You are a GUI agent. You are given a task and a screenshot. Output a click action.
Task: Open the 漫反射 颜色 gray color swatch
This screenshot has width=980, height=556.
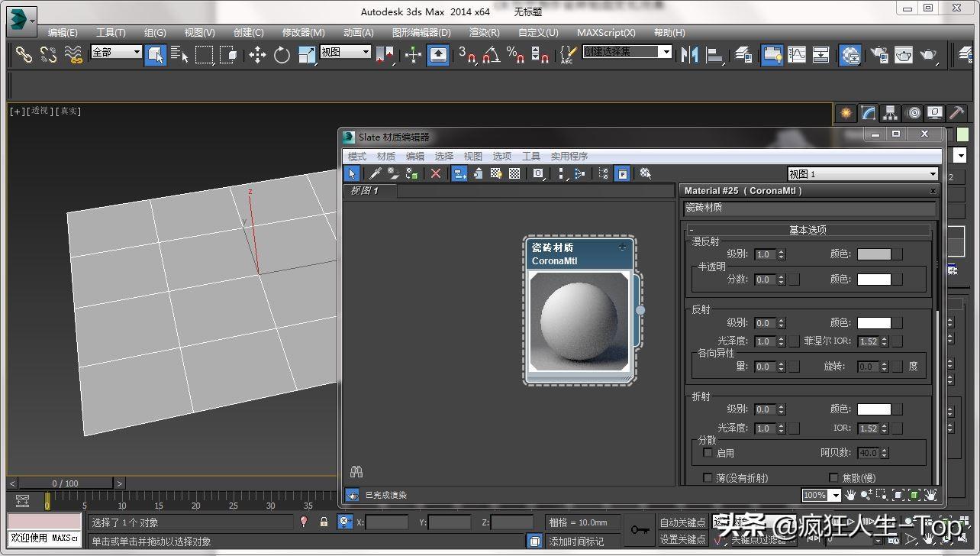point(874,254)
